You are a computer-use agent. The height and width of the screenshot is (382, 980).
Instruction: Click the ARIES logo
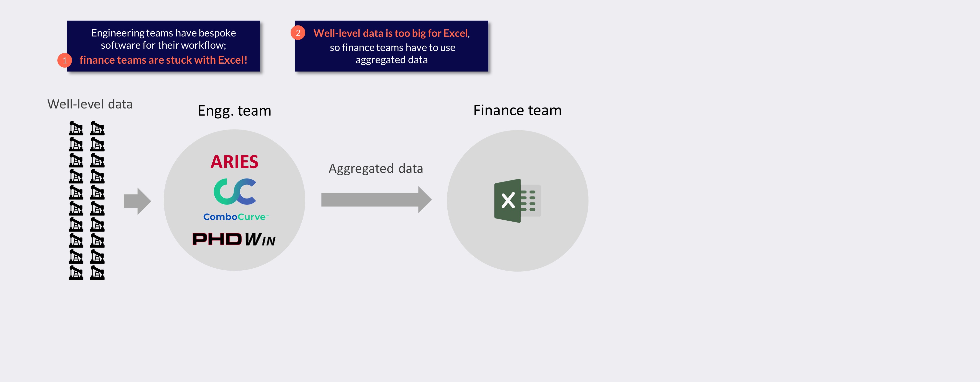[234, 162]
